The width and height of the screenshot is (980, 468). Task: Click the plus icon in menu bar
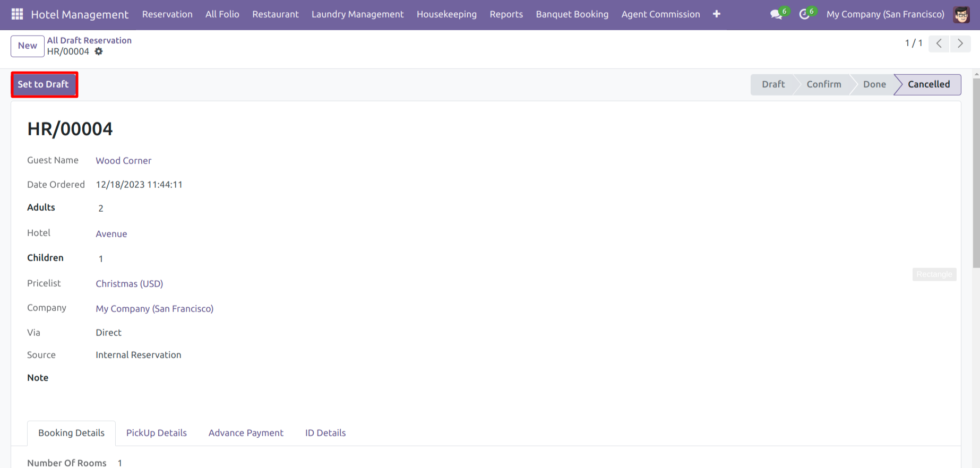(x=716, y=14)
